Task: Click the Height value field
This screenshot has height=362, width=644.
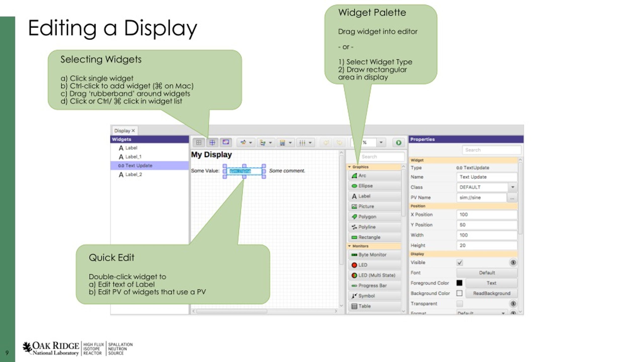Action: [487, 246]
